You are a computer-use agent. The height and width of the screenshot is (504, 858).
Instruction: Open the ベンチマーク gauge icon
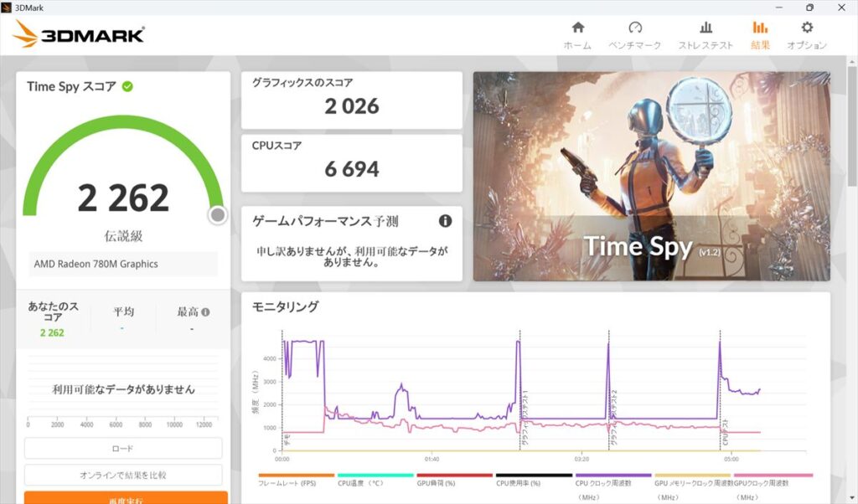click(x=634, y=28)
